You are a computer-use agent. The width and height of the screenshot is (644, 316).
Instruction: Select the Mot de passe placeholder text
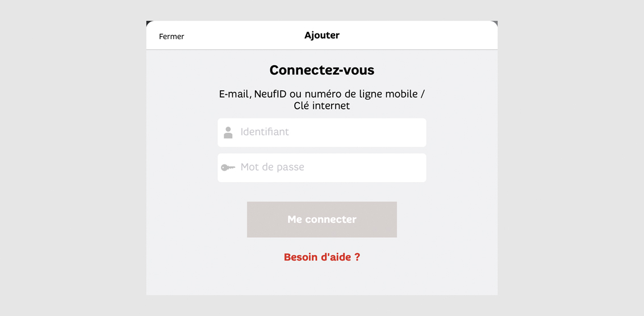point(272,167)
